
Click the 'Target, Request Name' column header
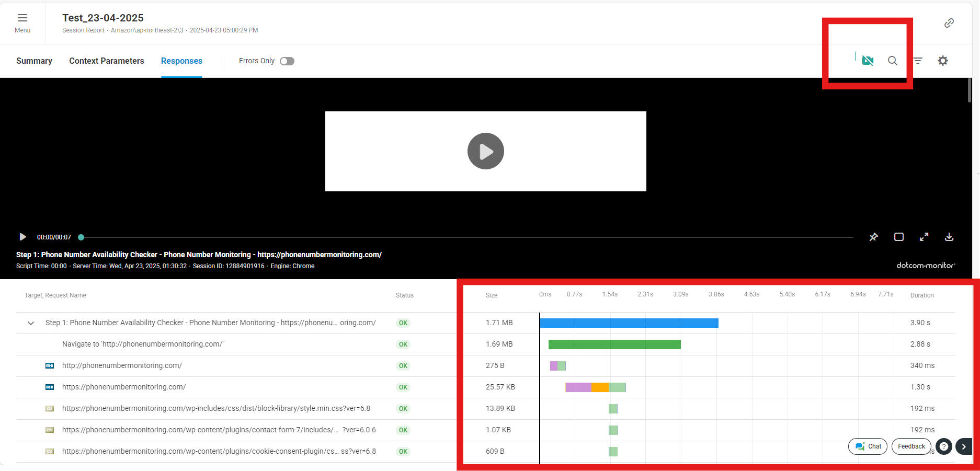(x=55, y=295)
